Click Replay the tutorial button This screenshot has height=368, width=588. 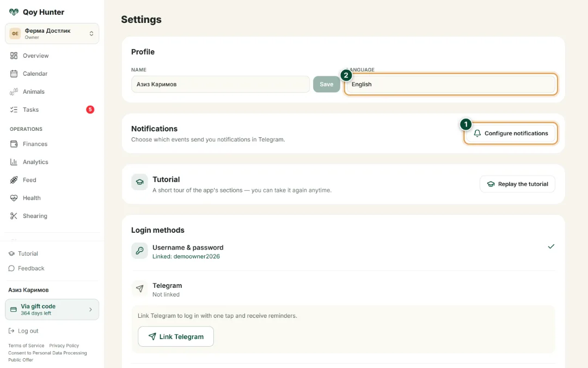[x=517, y=184]
